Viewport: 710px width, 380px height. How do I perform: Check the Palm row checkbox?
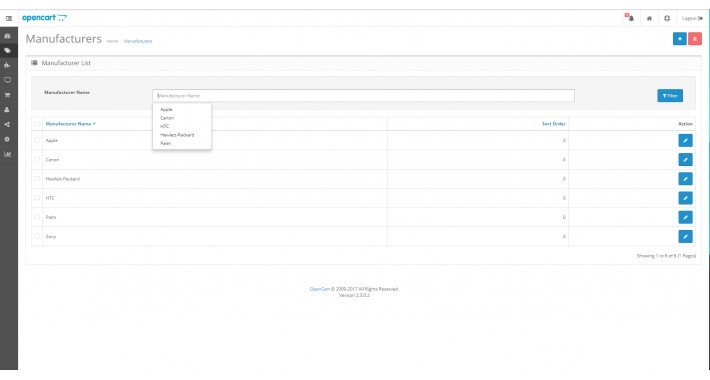(37, 217)
